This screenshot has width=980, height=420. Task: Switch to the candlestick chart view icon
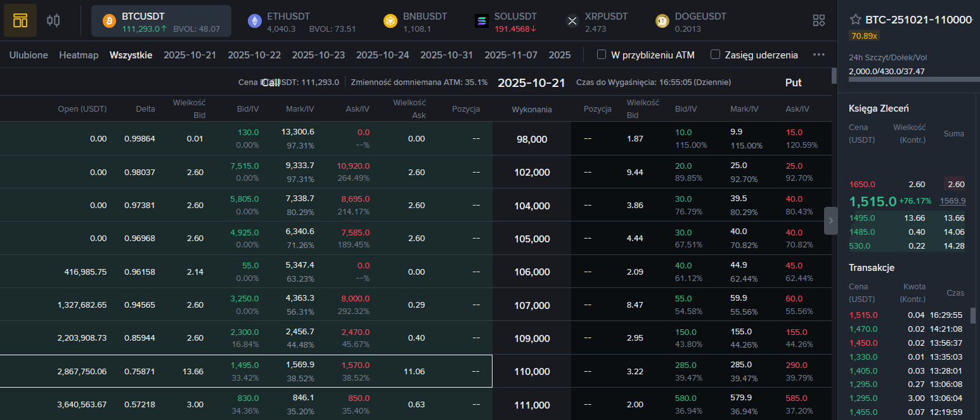(53, 20)
